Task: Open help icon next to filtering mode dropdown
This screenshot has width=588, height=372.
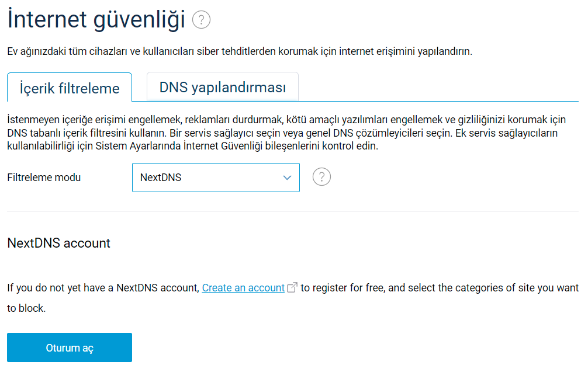Action: click(322, 177)
